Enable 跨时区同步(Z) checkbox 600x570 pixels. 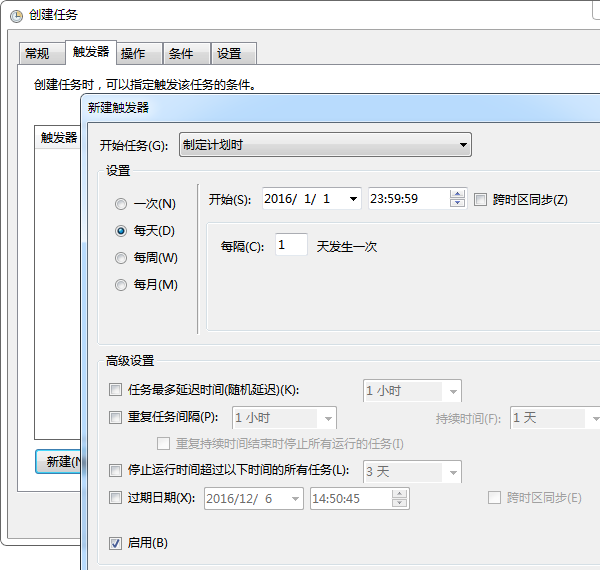(x=481, y=199)
